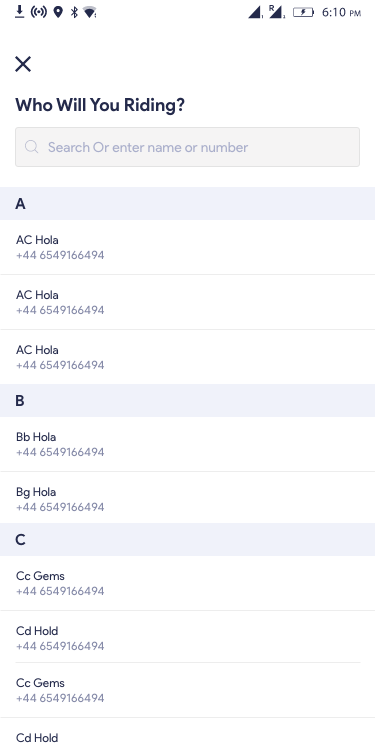Tap the download icon in status bar
Image resolution: width=375 pixels, height=745 pixels.
(19, 12)
